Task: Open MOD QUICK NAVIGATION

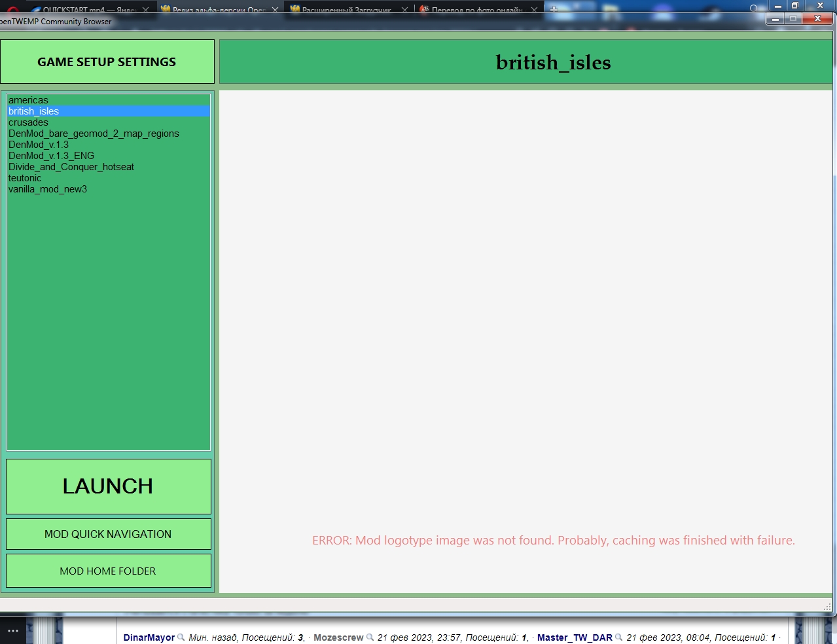Action: (x=109, y=534)
